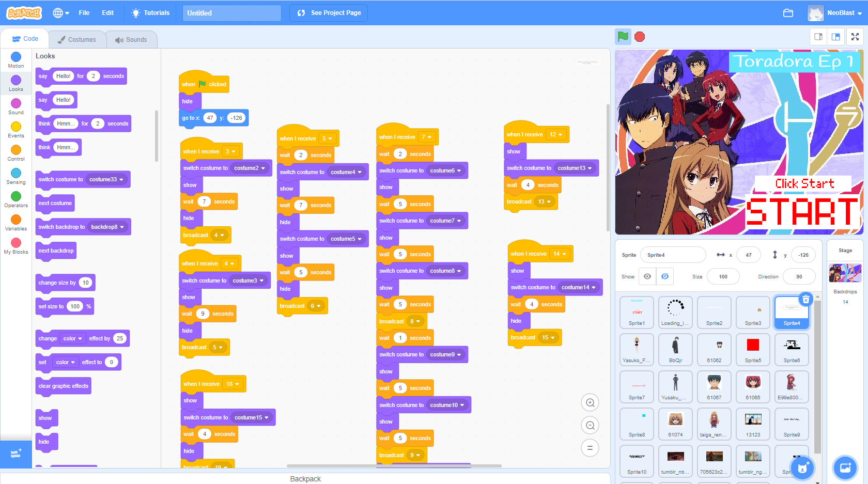Image resolution: width=868 pixels, height=484 pixels.
Task: Stop the project with the red stop button
Action: point(640,37)
